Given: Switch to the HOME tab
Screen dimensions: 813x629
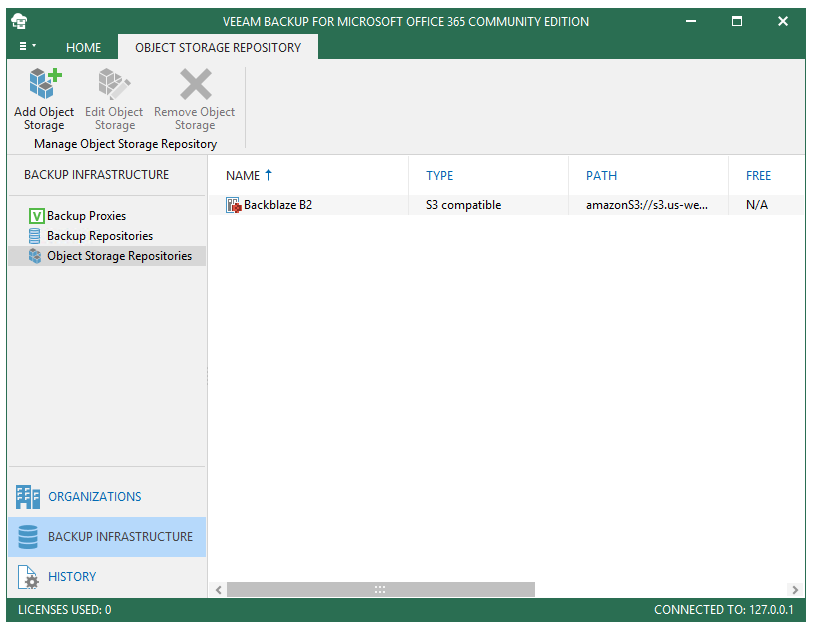Looking at the screenshot, I should (x=83, y=48).
